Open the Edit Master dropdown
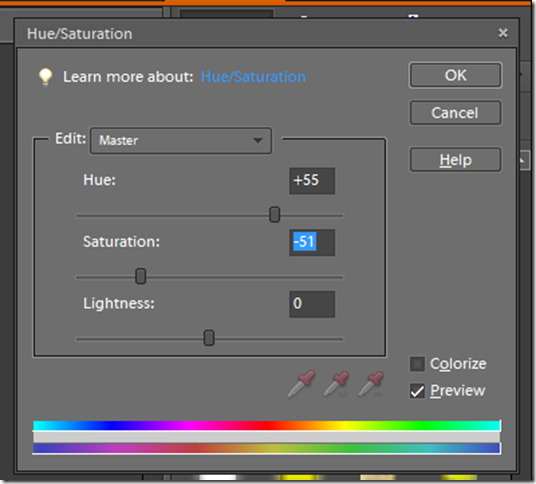 [x=181, y=140]
